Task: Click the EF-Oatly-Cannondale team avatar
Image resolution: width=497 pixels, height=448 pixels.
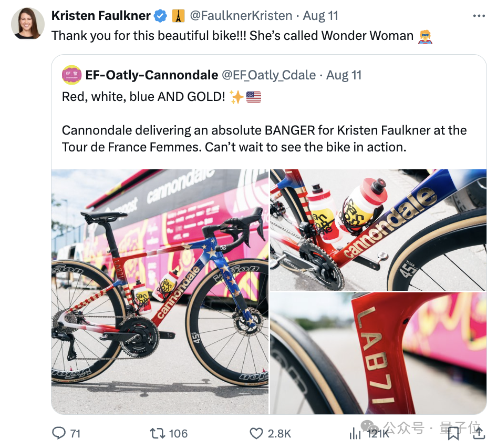Action: pos(71,75)
